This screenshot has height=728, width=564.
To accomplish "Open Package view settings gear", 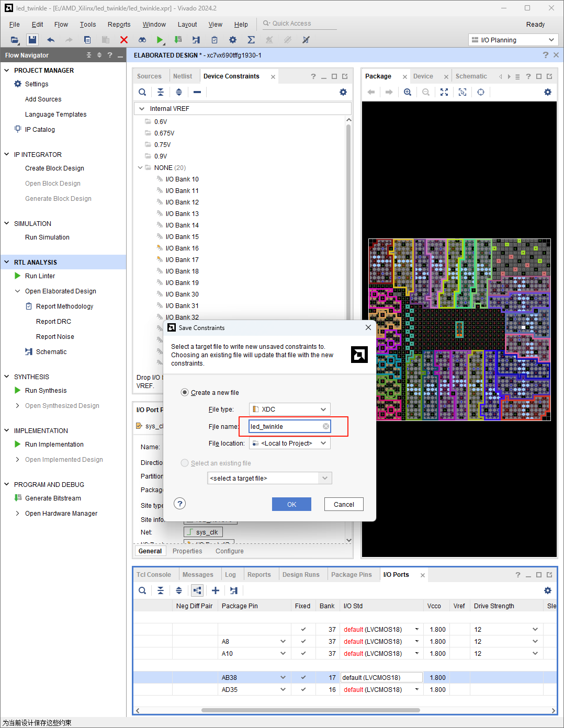I will 548,92.
